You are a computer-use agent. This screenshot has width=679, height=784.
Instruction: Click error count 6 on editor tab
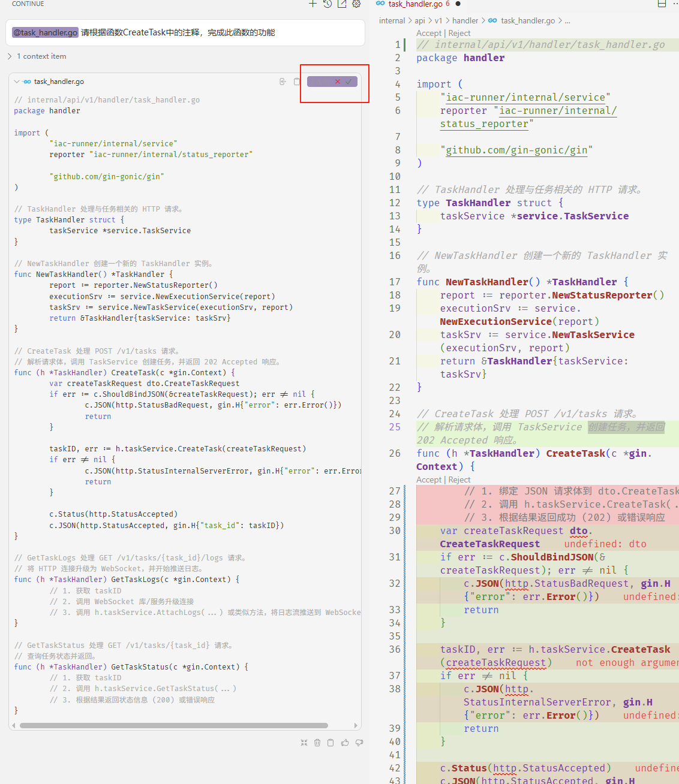[447, 4]
